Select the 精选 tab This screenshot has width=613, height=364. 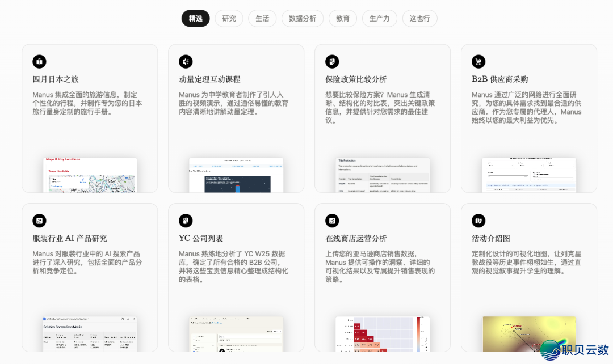(x=195, y=18)
